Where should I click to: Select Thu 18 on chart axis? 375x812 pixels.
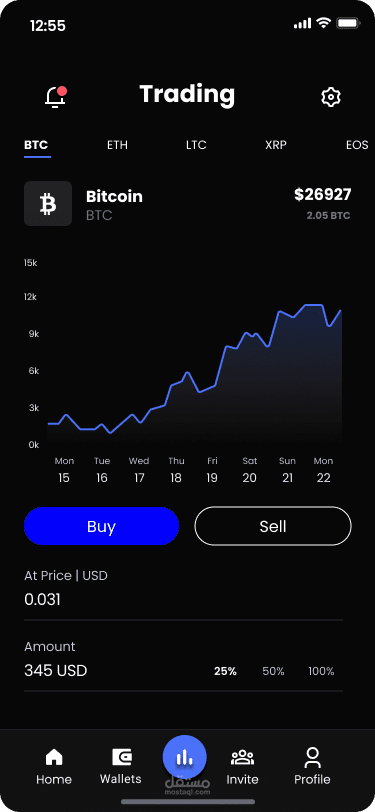[x=176, y=470]
